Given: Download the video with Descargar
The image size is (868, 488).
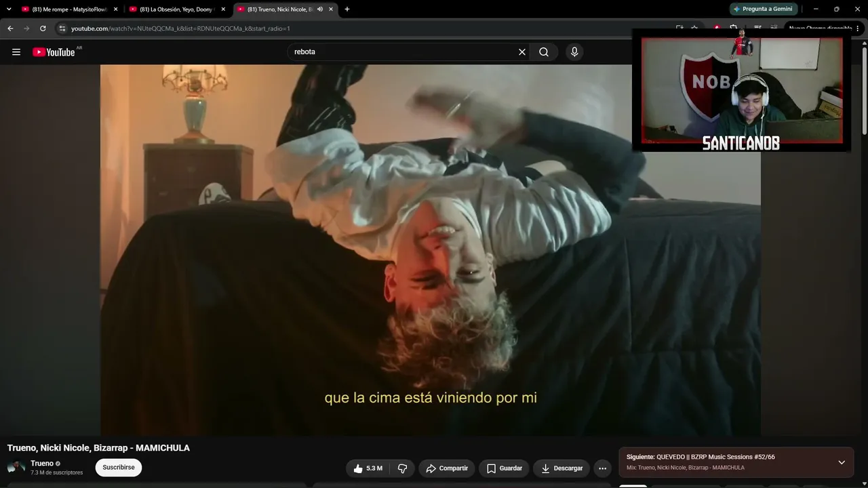Looking at the screenshot, I should 561,468.
